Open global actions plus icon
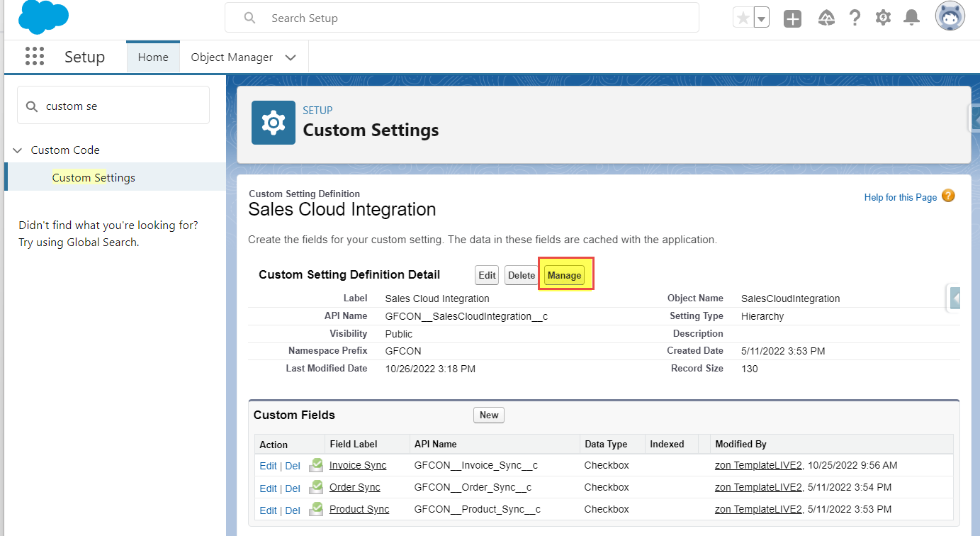This screenshot has width=980, height=536. (792, 18)
